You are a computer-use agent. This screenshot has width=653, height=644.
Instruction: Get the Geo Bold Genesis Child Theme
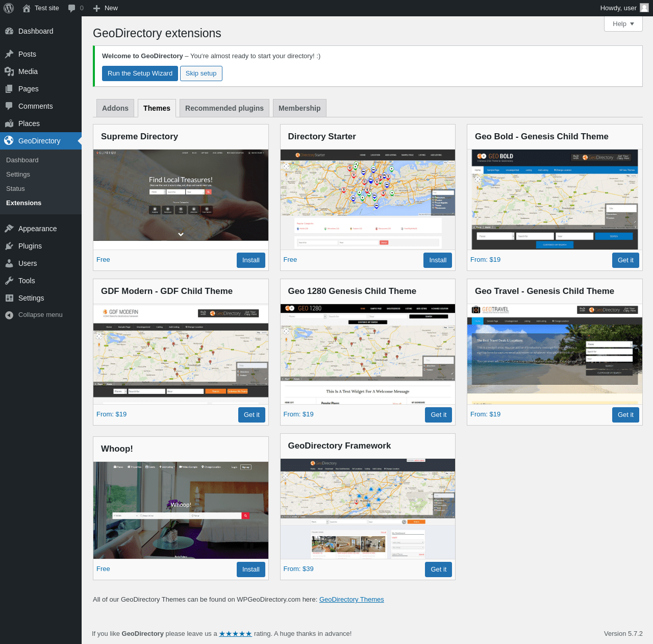(x=625, y=260)
